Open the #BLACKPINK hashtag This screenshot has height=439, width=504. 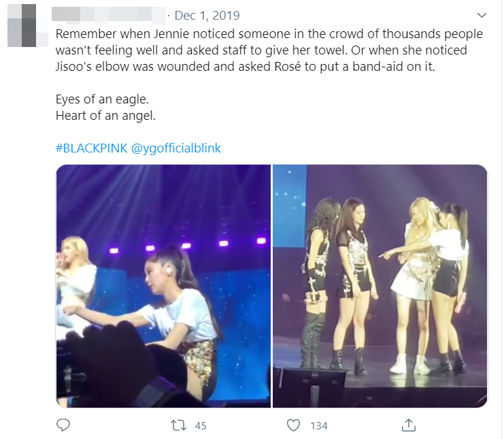(x=90, y=148)
